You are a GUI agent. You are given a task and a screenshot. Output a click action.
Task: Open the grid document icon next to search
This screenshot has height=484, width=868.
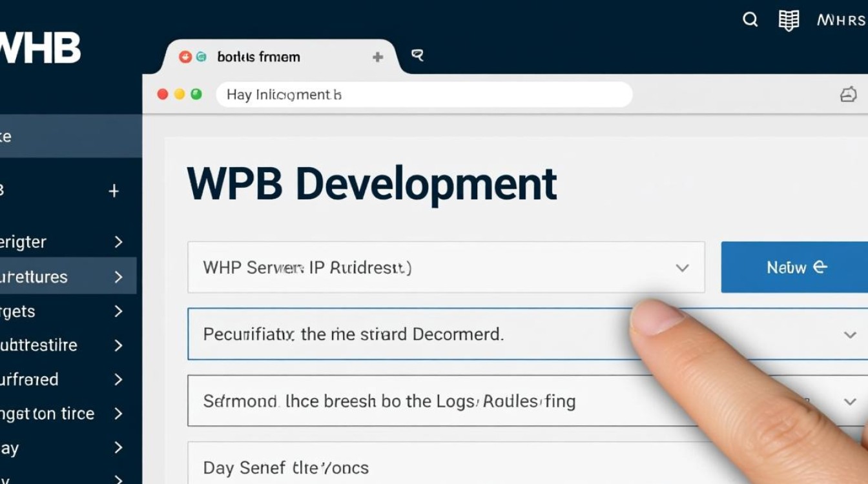[x=789, y=21]
